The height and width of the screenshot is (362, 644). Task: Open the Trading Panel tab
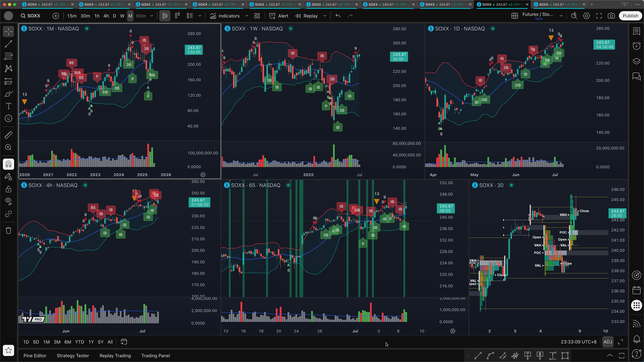[155, 355]
